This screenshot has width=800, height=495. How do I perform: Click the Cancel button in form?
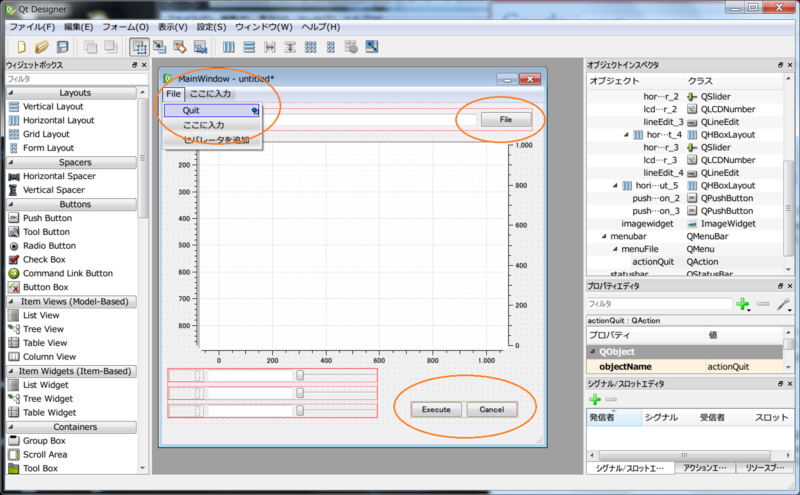point(492,409)
